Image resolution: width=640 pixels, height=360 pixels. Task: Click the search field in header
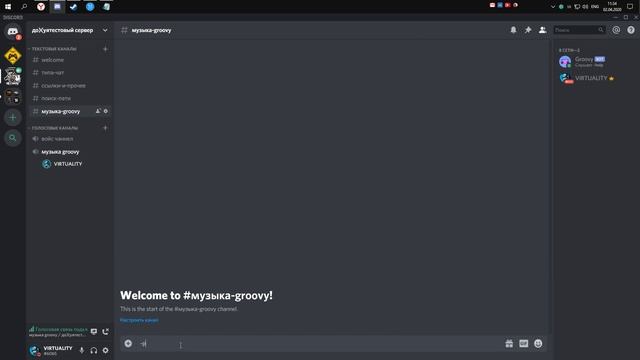[579, 30]
